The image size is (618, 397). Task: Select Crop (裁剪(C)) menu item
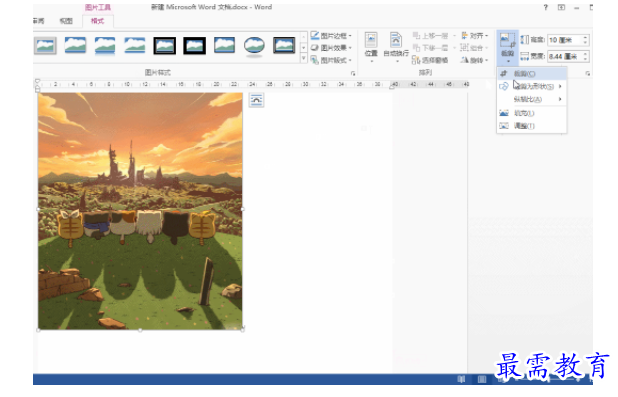pyautogui.click(x=532, y=73)
